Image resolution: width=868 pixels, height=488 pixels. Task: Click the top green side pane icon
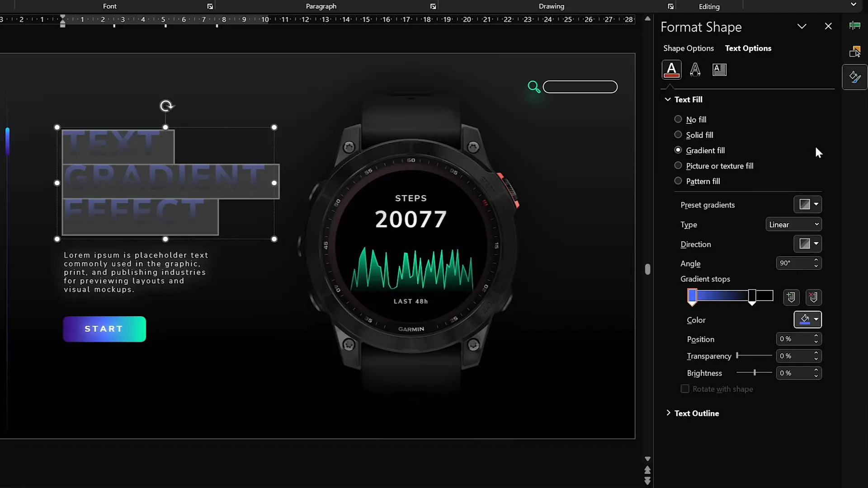coord(854,26)
